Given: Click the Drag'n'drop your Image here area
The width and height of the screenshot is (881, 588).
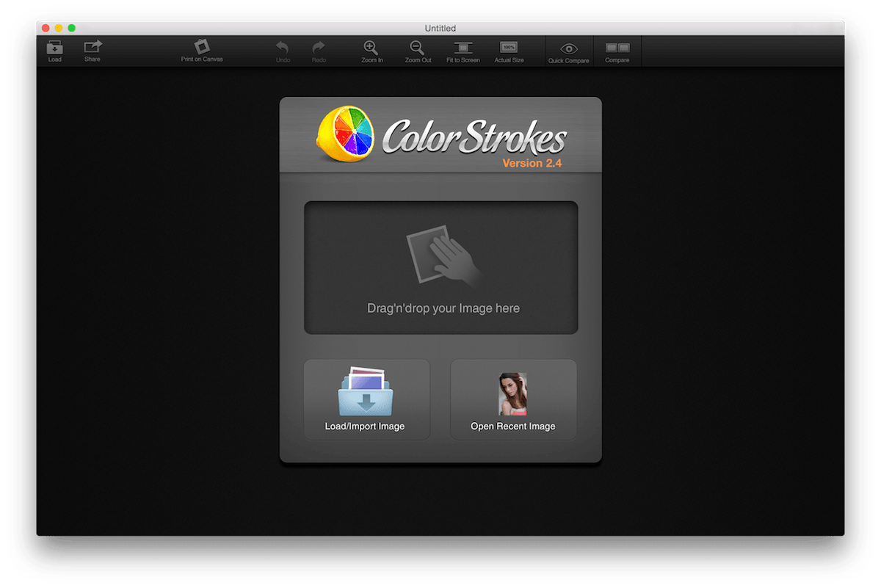Looking at the screenshot, I should 441,268.
